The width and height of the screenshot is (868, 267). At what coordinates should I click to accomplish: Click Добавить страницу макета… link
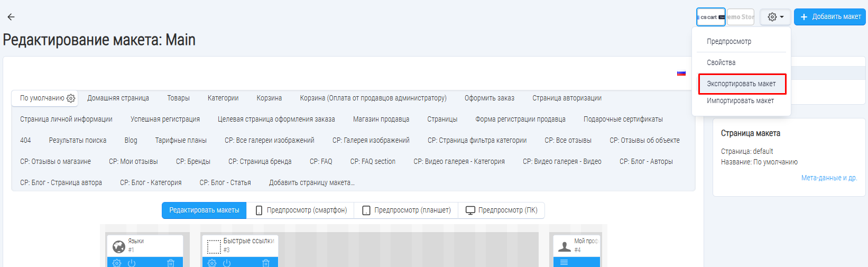tap(312, 182)
